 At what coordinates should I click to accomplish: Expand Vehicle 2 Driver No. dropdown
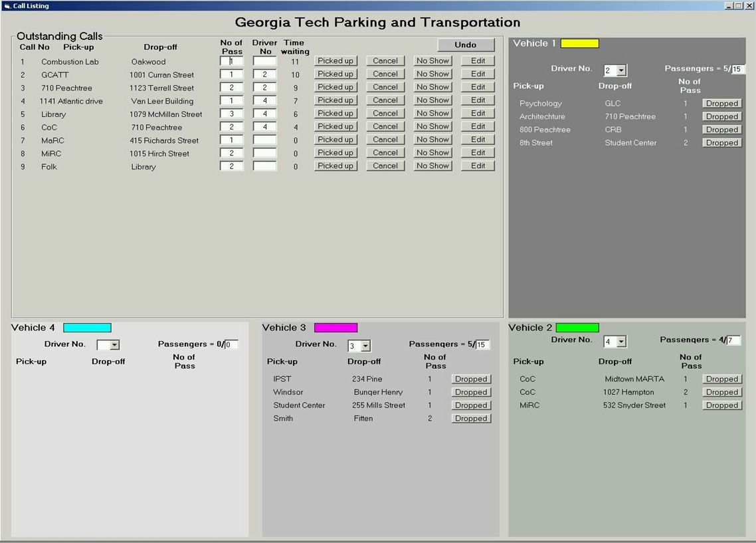(621, 342)
